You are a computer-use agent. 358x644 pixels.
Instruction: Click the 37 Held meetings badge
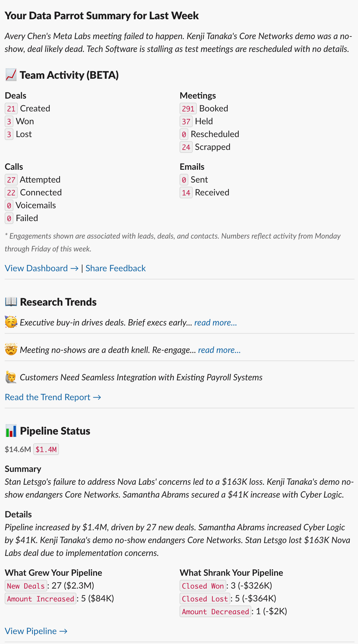[186, 122]
